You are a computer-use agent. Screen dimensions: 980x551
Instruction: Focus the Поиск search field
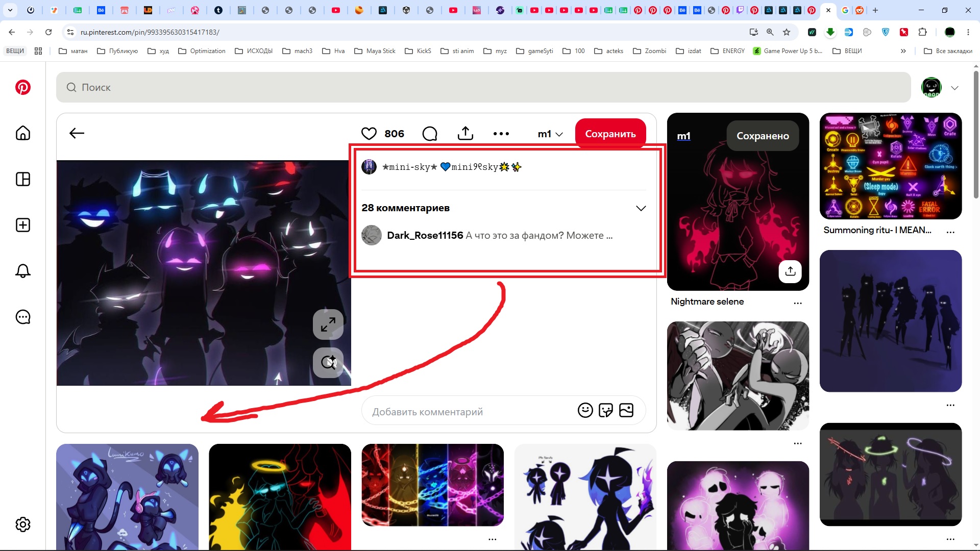pyautogui.click(x=483, y=87)
